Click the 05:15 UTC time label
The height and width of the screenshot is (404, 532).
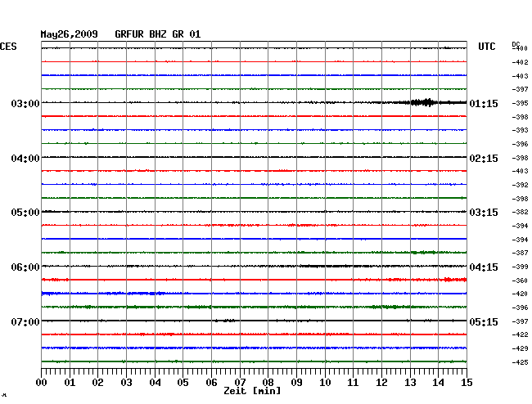(484, 321)
